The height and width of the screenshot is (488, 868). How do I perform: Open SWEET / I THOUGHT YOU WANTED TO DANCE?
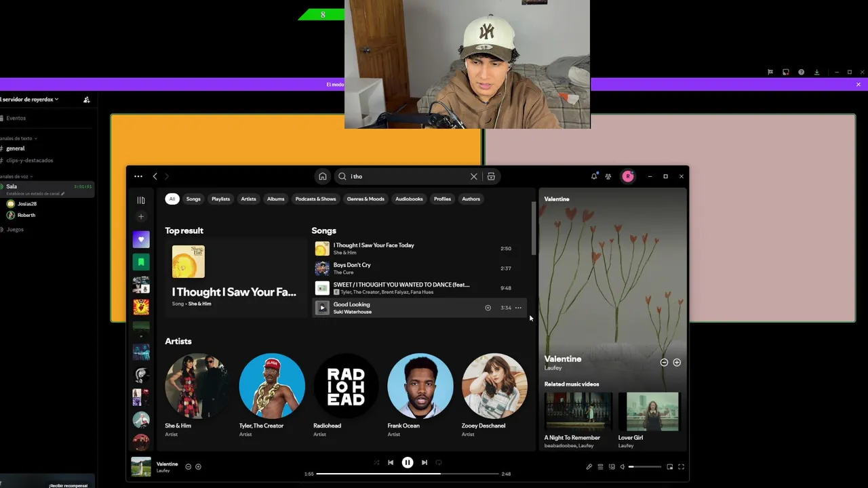418,288
